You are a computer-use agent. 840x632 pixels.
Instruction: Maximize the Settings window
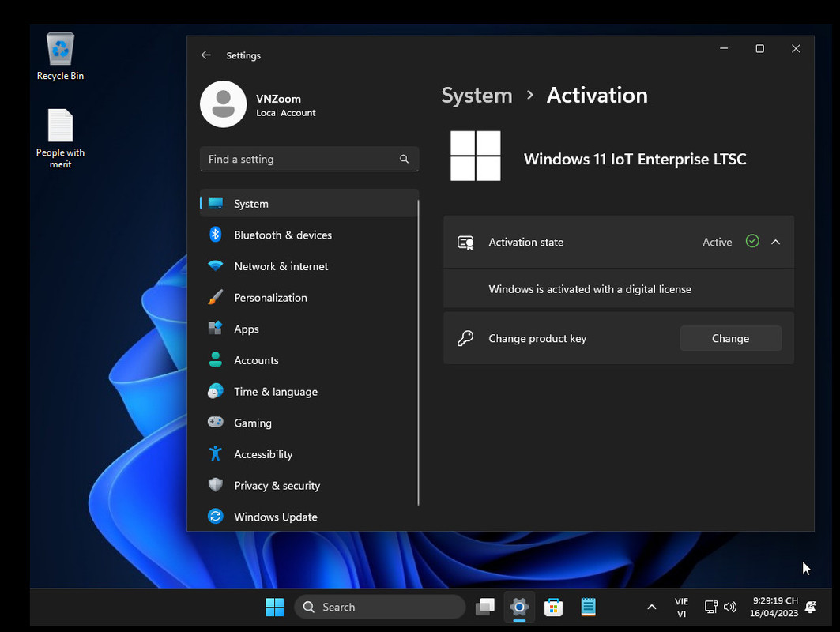click(x=759, y=48)
